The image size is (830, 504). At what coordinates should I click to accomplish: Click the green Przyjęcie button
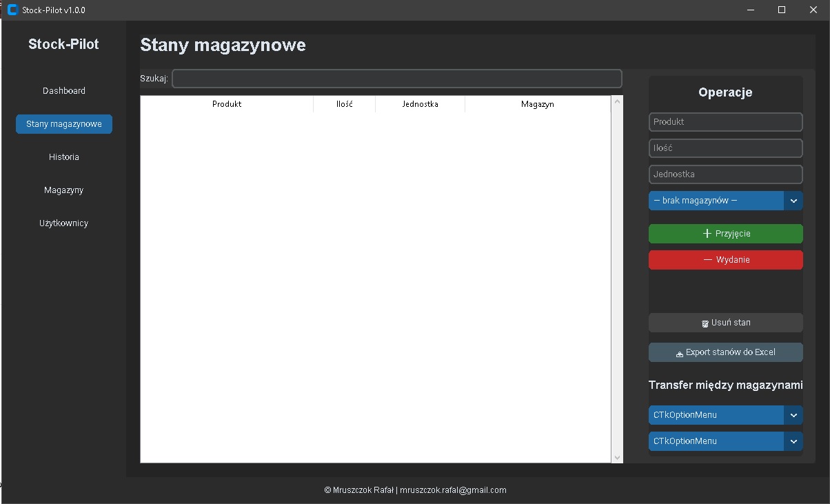click(726, 234)
